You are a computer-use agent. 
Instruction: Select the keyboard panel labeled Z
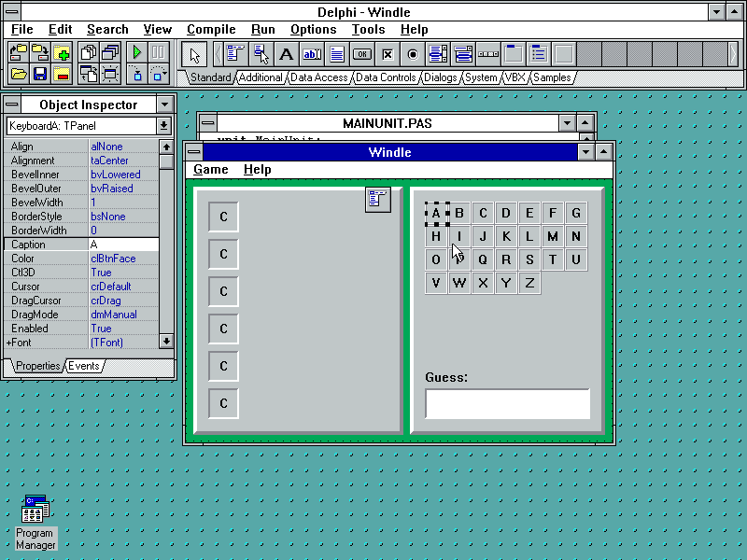click(x=529, y=283)
